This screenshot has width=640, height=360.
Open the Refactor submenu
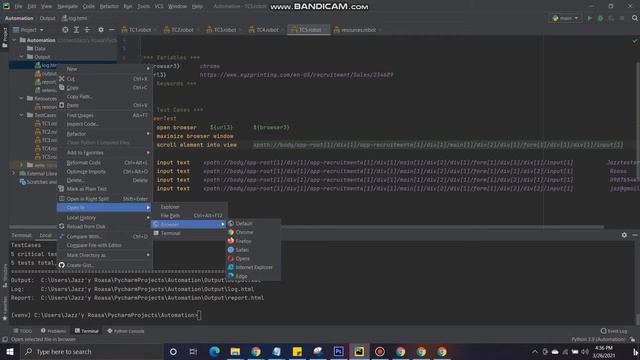coord(104,134)
